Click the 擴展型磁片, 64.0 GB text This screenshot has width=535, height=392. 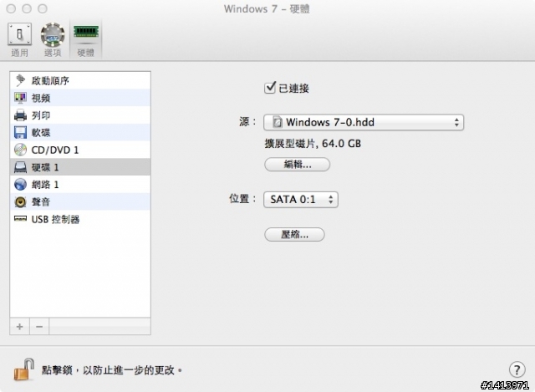pyautogui.click(x=313, y=144)
